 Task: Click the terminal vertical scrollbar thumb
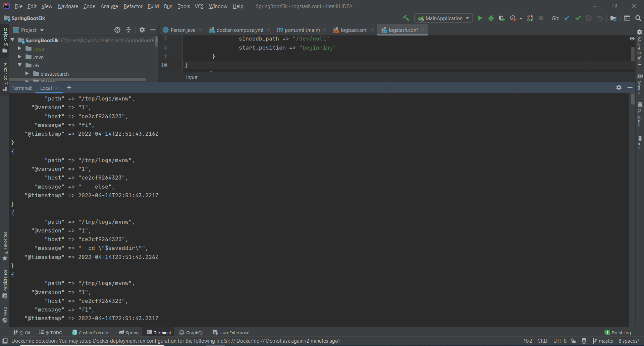click(x=633, y=99)
